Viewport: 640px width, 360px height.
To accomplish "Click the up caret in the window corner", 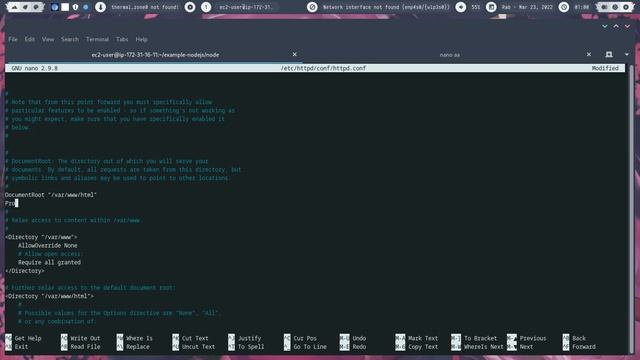I will (616, 26).
